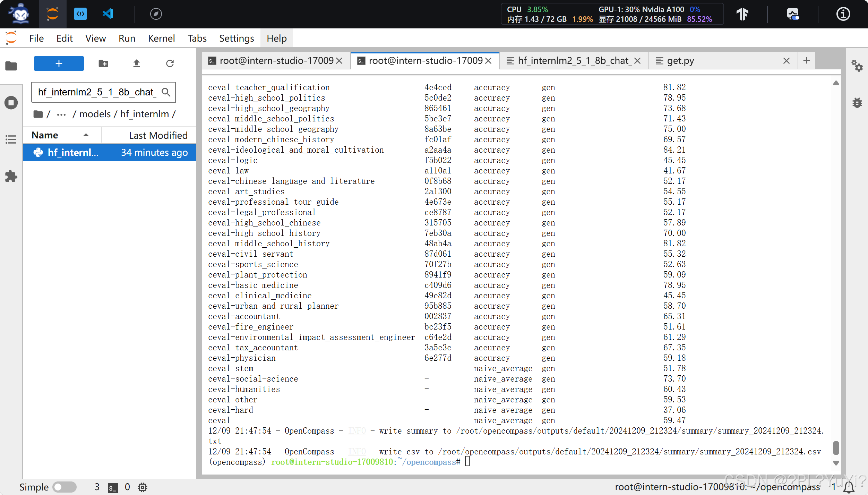Expand collapsed breadcrumb path ellipsis
The height and width of the screenshot is (495, 868).
coord(61,114)
